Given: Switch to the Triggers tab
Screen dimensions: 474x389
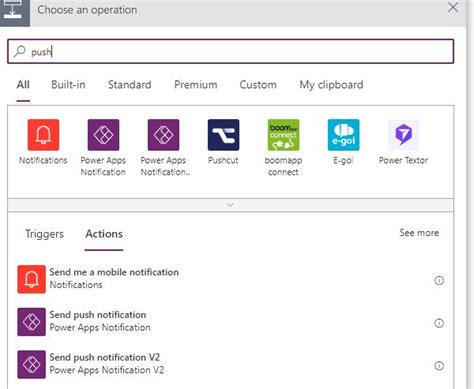Looking at the screenshot, I should pos(44,234).
